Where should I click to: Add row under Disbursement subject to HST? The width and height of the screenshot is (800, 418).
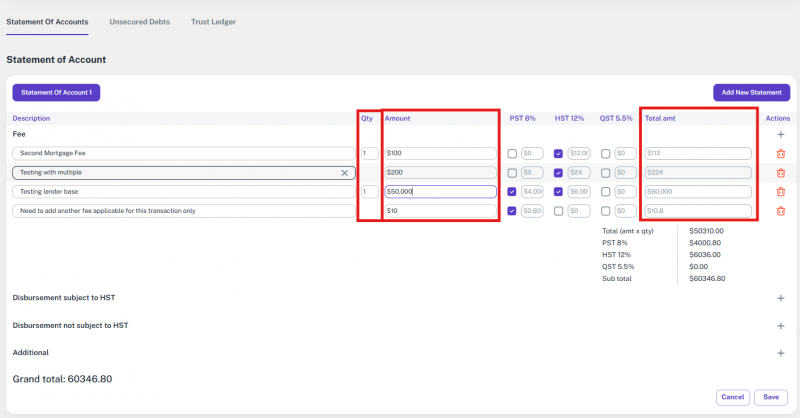(x=781, y=298)
